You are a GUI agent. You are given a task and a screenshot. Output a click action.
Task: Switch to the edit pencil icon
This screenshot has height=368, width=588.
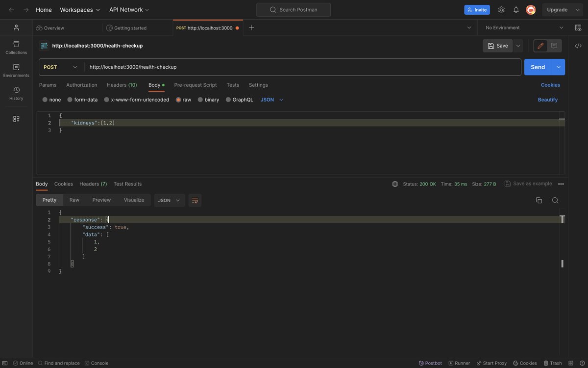coord(540,46)
